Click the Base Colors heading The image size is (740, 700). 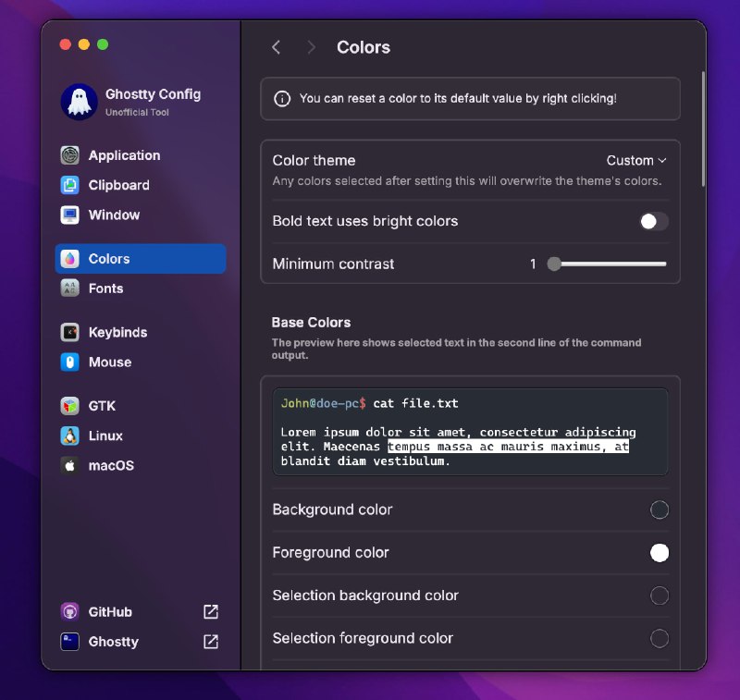pyautogui.click(x=311, y=322)
